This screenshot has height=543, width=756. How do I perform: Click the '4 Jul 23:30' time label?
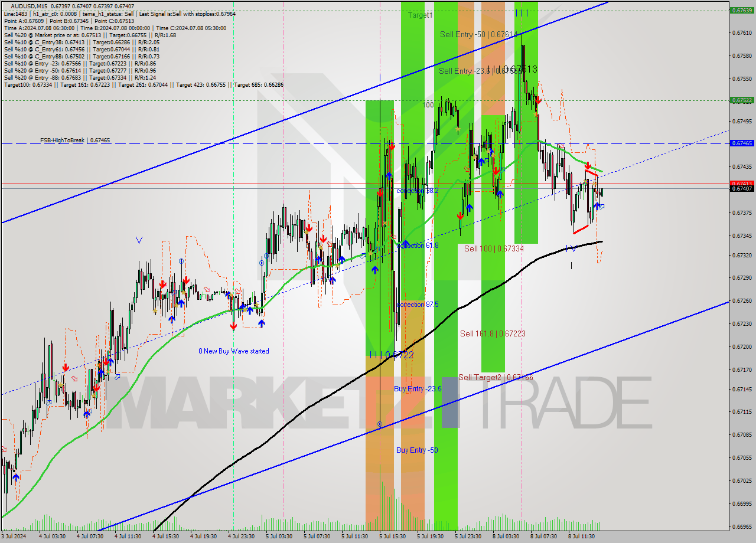tap(241, 537)
